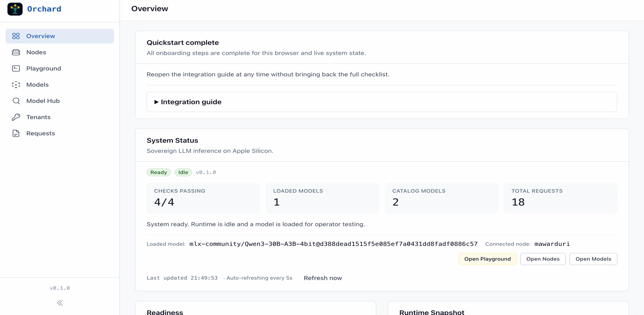Click the Model Hub magnifier icon
This screenshot has height=315, width=644.
(16, 101)
